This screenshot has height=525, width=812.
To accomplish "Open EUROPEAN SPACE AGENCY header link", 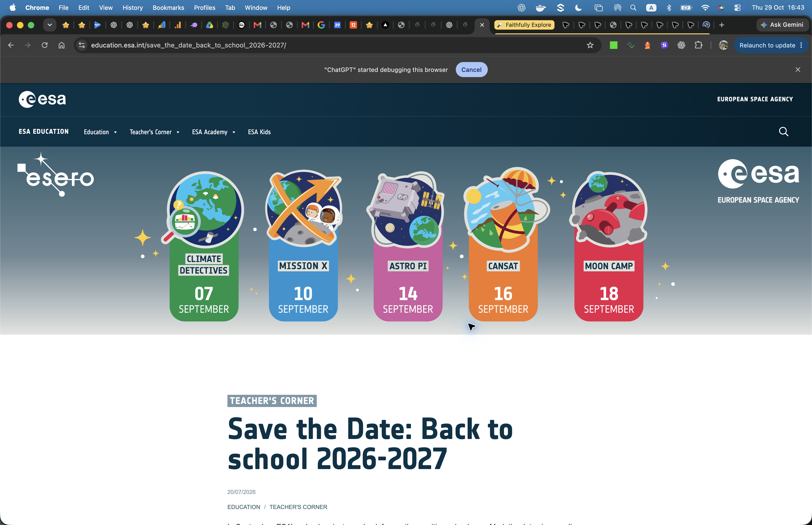I will [x=755, y=99].
